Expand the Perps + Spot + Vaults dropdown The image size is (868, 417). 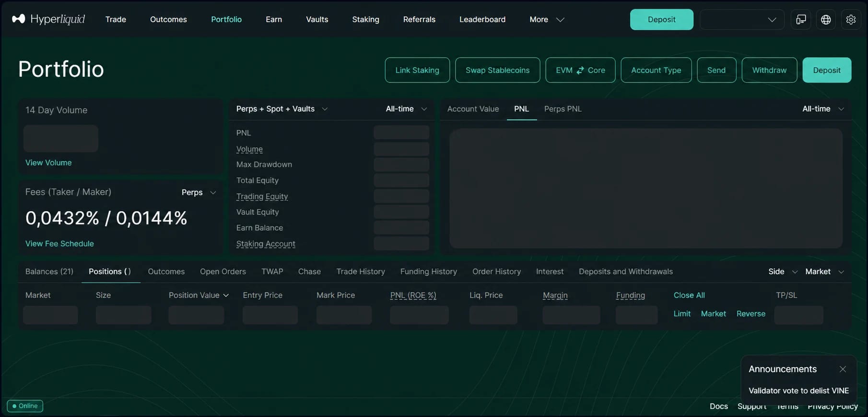pos(282,109)
